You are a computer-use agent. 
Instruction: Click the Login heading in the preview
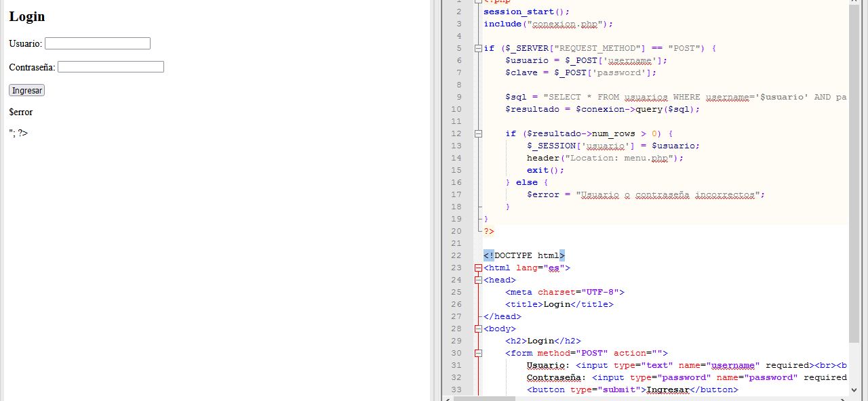27,16
